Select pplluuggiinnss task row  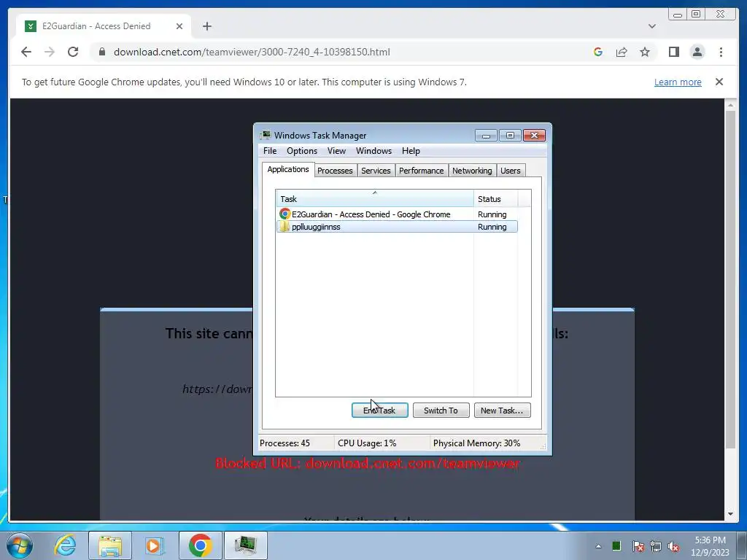[x=397, y=227]
